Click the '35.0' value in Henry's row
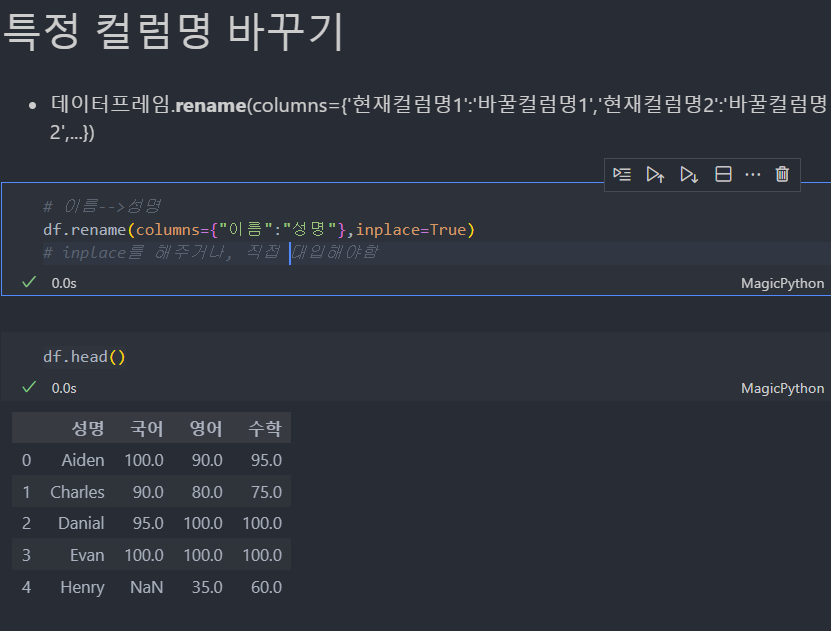Viewport: 831px width, 631px height. click(207, 587)
